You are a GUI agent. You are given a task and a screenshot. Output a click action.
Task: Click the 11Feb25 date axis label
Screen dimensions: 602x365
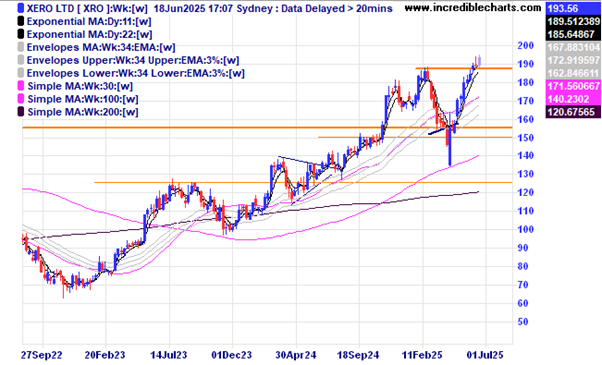tap(422, 355)
